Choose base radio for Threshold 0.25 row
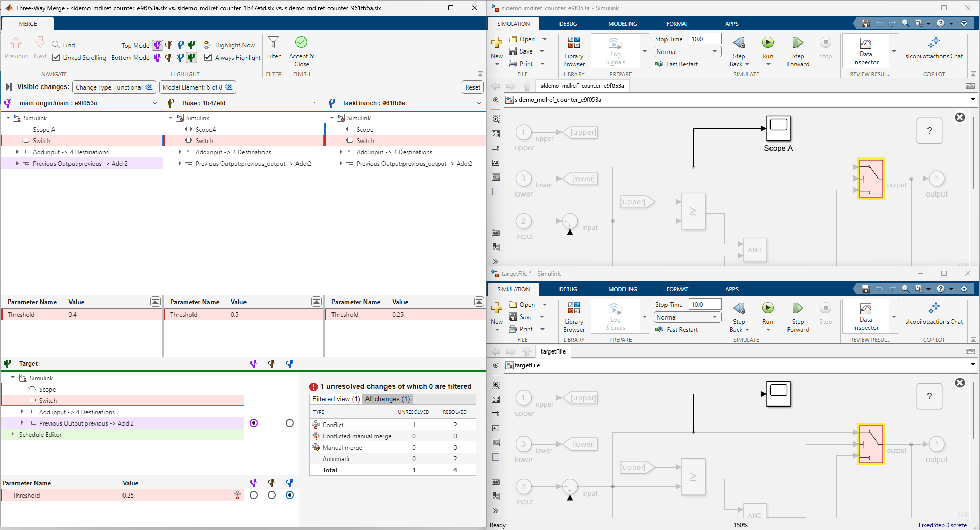Image resolution: width=980 pixels, height=530 pixels. point(272,495)
